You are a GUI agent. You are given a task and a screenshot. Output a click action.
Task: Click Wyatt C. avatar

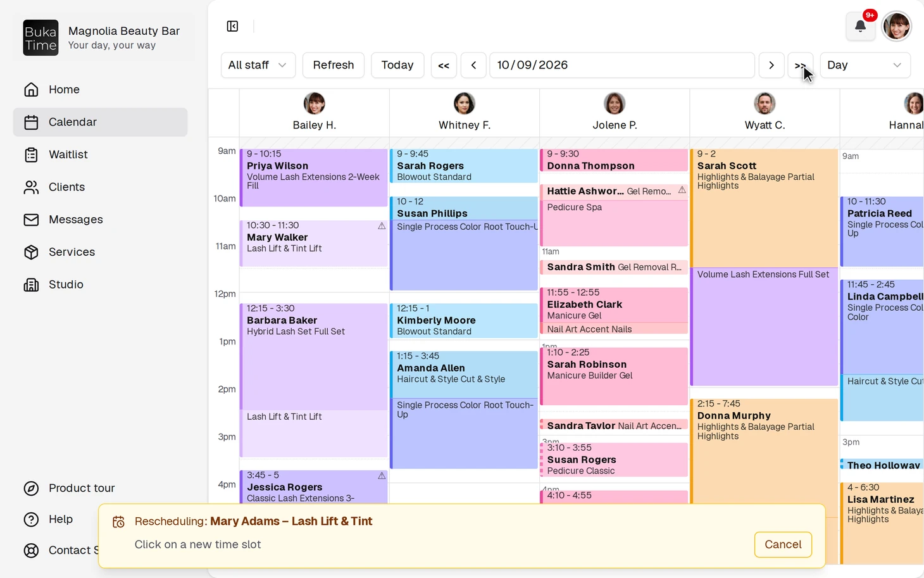765,103
